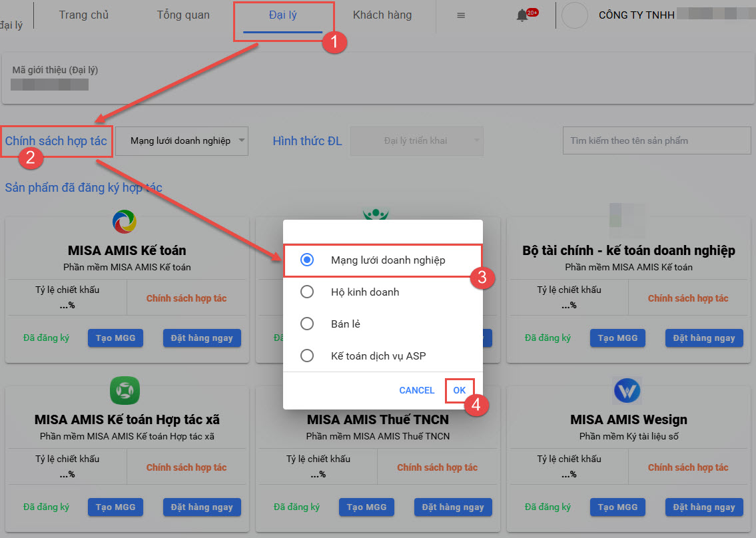
Task: Open Chính sách hợp tác of MISA AMIS Kế toán
Action: 187,298
